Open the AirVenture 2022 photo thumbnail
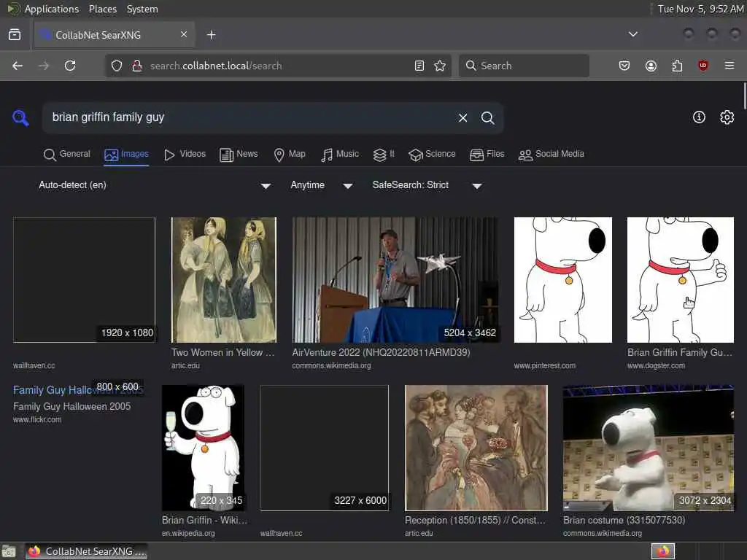The width and height of the screenshot is (747, 560). click(x=395, y=280)
